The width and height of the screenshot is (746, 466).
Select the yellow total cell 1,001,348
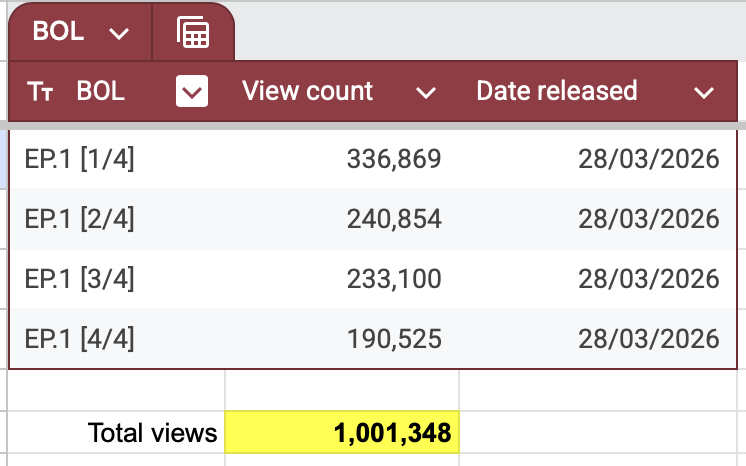point(342,432)
